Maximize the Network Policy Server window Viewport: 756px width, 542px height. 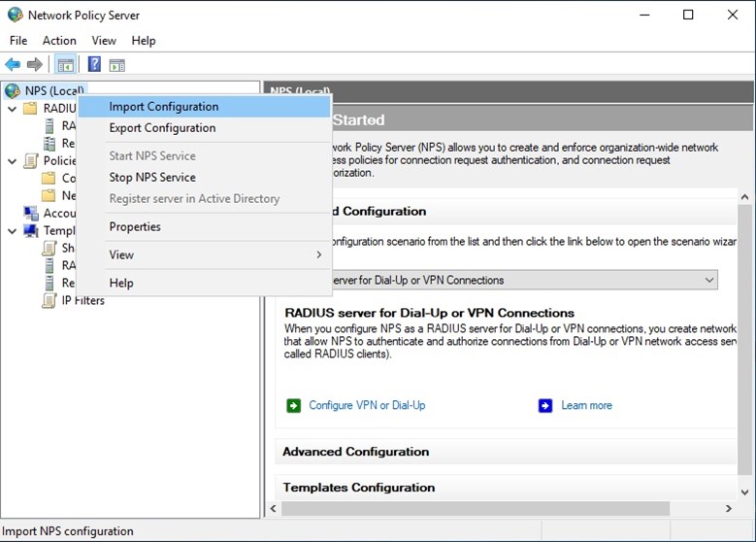coord(688,15)
